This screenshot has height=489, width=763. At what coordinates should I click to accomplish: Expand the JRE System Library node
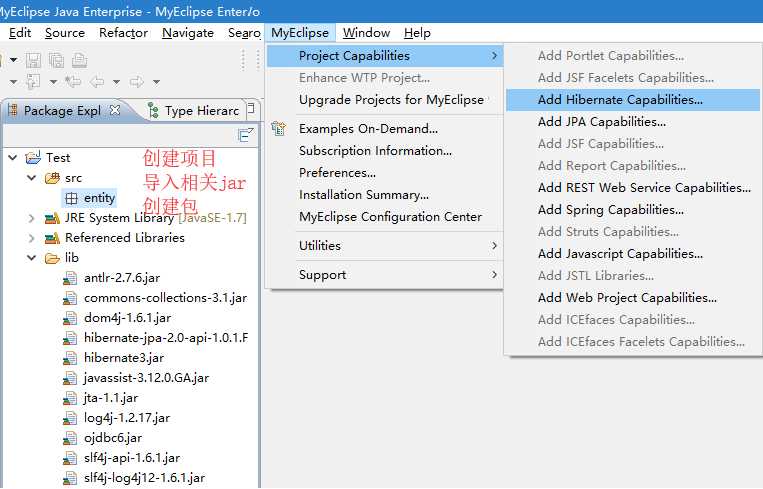[x=32, y=218]
